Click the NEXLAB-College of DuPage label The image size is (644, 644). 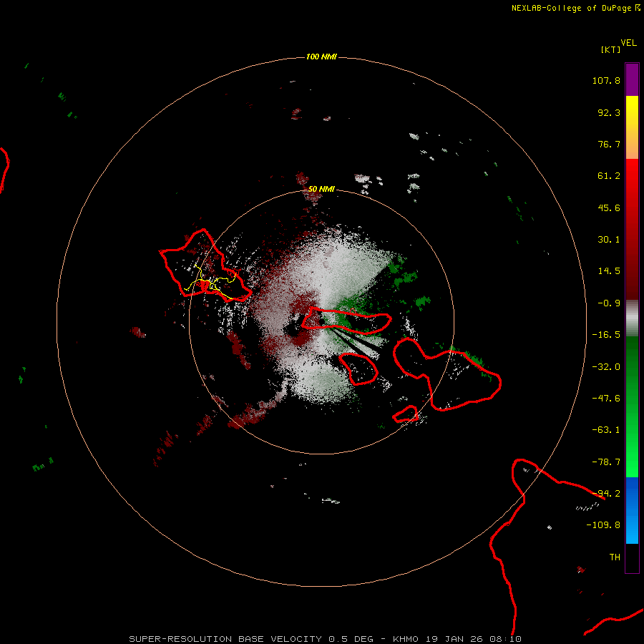coord(575,8)
